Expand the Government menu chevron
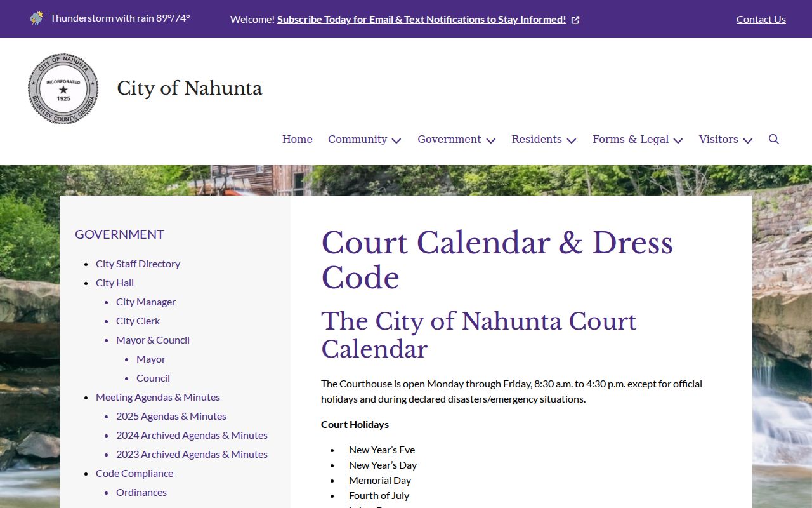The height and width of the screenshot is (508, 812). point(491,140)
